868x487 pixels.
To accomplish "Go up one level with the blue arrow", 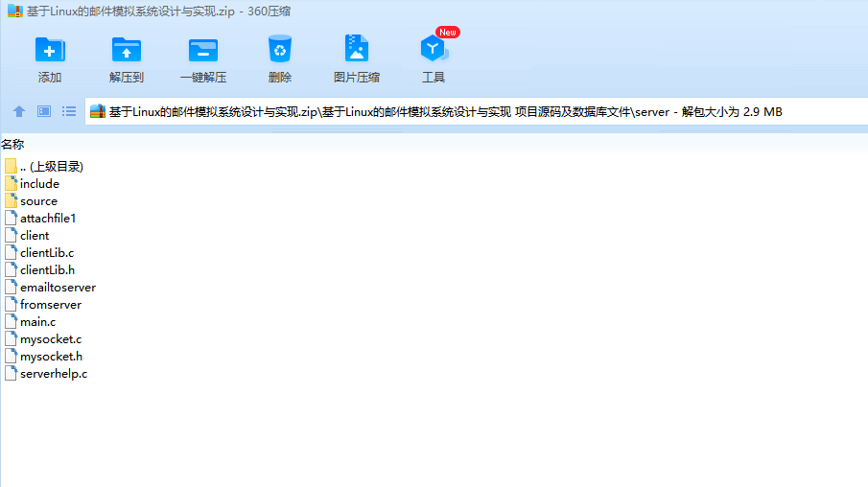I will click(19, 112).
